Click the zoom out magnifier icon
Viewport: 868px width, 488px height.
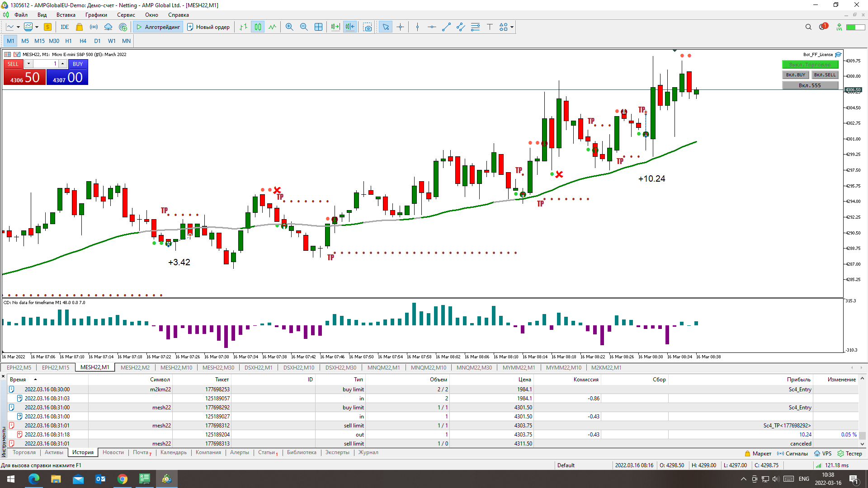304,27
